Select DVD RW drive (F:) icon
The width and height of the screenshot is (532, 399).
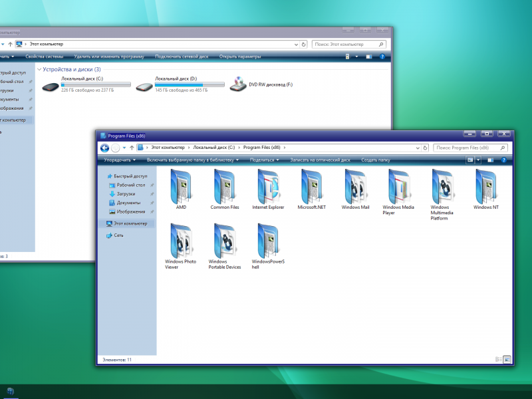tap(238, 84)
